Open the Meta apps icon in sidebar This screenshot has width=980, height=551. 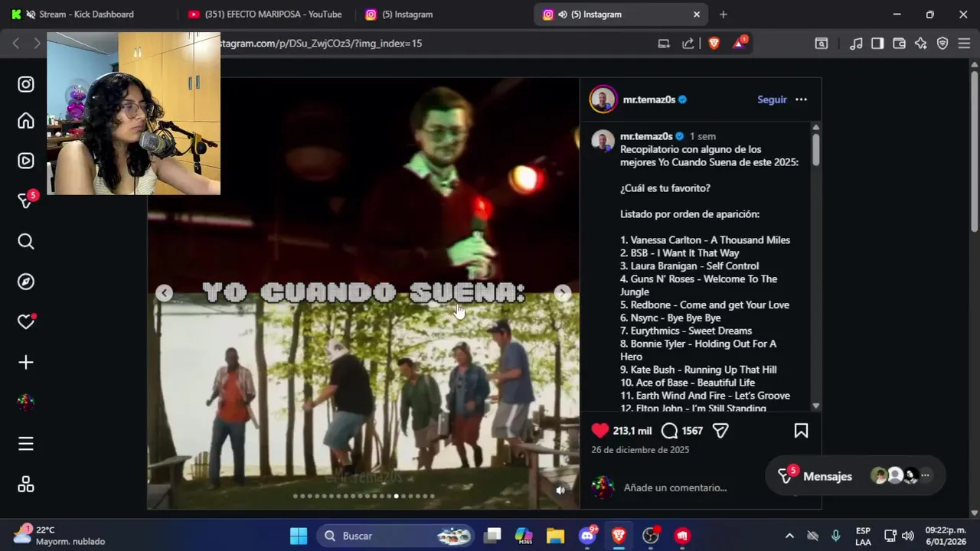(26, 484)
